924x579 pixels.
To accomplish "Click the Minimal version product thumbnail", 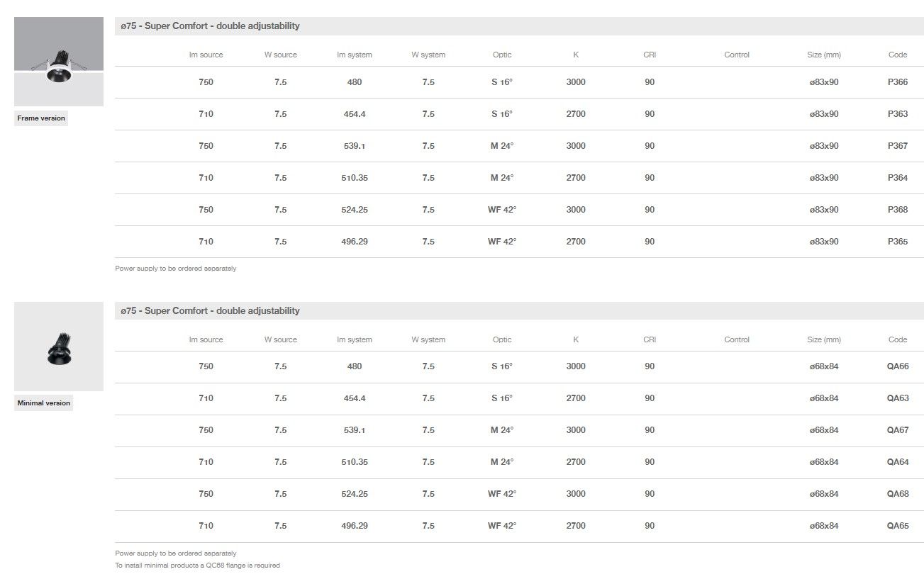I will (x=59, y=347).
